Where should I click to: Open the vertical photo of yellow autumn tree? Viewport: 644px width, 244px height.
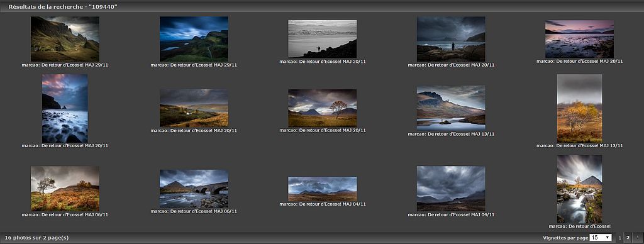[579, 108]
